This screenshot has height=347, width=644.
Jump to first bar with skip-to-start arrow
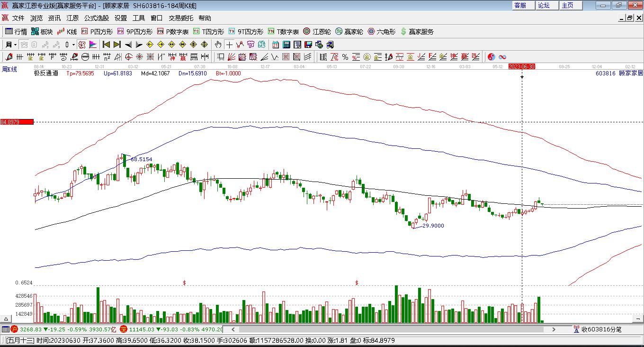tap(106, 45)
